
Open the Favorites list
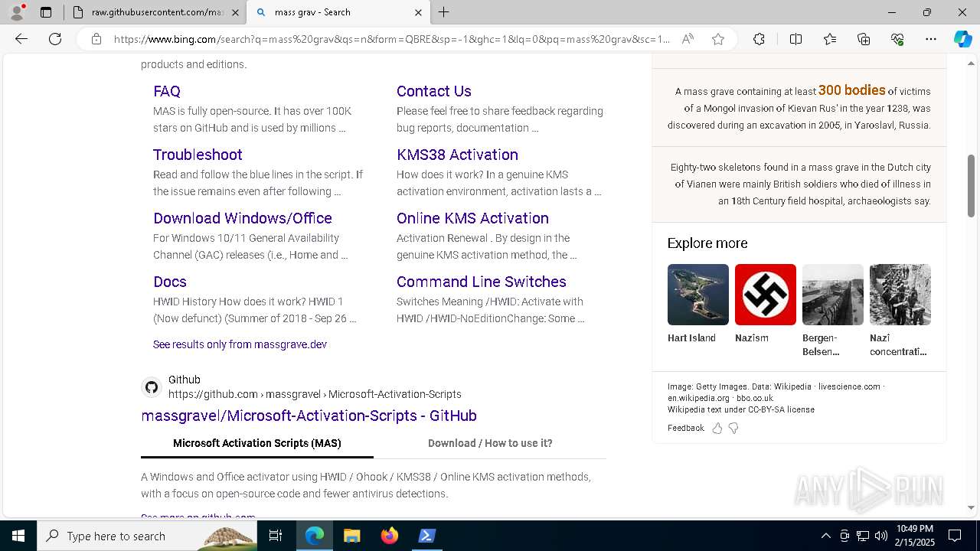(x=830, y=39)
